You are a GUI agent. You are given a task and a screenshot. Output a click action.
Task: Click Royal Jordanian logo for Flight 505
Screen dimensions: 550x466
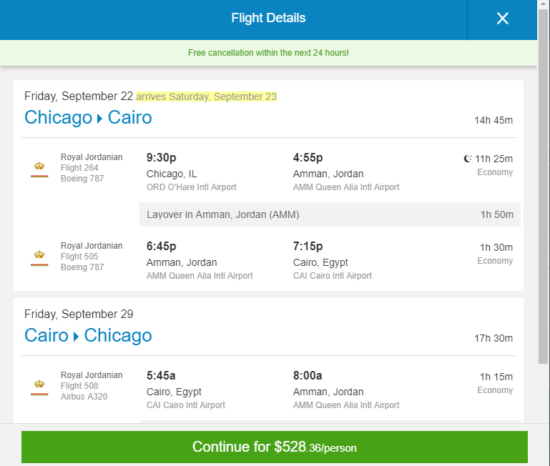point(39,258)
